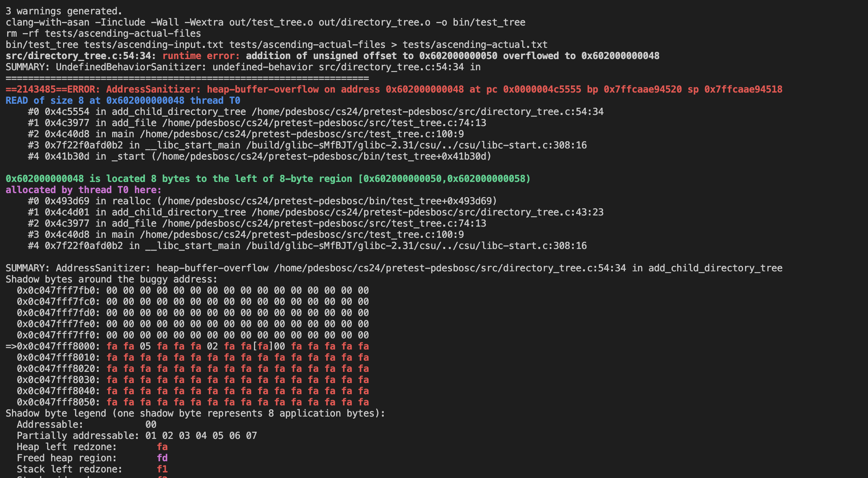Click 'allocated by thread T0 here:' heading

[83, 190]
